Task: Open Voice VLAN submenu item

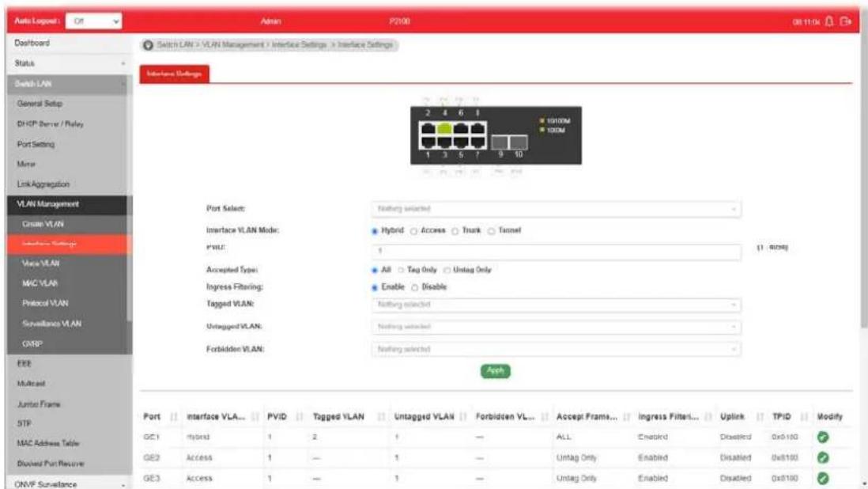Action: (x=41, y=263)
